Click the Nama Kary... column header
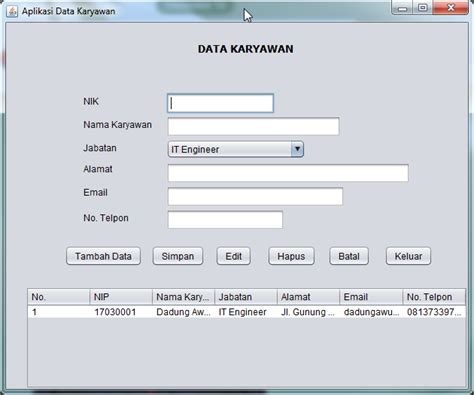The width and height of the screenshot is (474, 395). tap(184, 297)
